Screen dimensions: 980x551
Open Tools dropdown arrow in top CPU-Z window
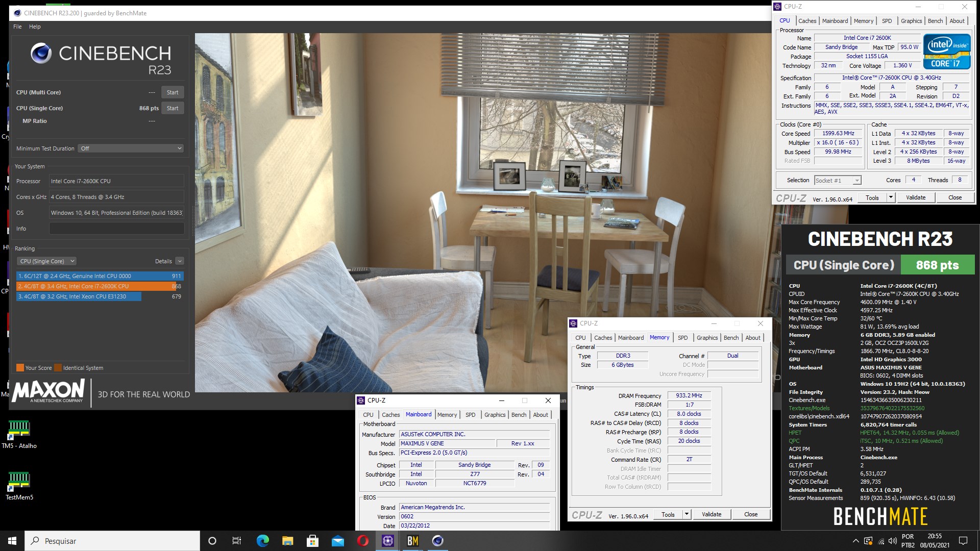(x=891, y=197)
